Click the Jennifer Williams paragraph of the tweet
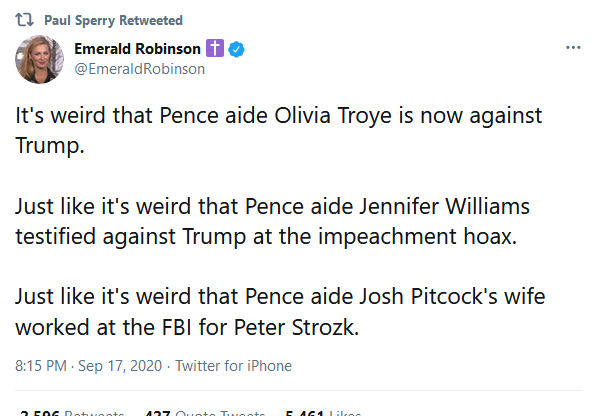This screenshot has height=416, width=598. (272, 221)
